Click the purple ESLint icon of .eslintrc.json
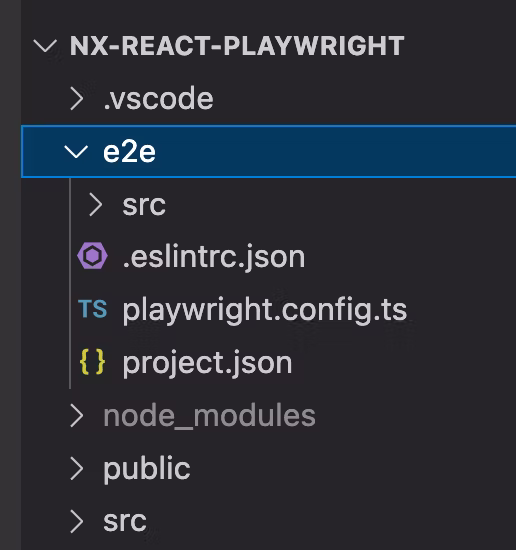 (92, 256)
